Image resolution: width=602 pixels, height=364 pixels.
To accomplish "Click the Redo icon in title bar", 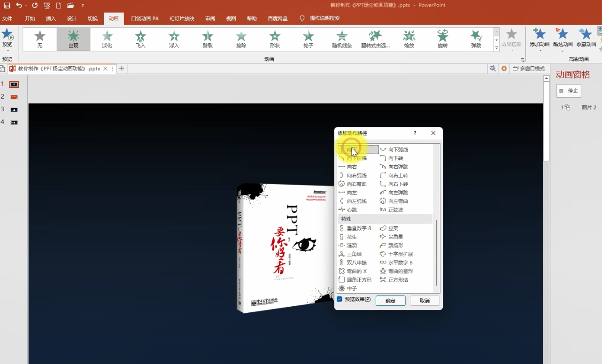I will pos(35,6).
